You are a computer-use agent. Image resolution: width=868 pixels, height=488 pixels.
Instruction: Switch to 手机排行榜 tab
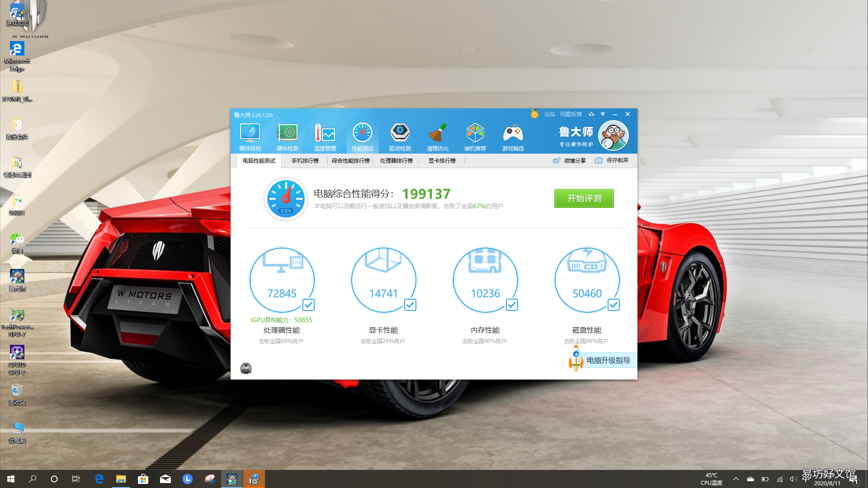(x=305, y=161)
